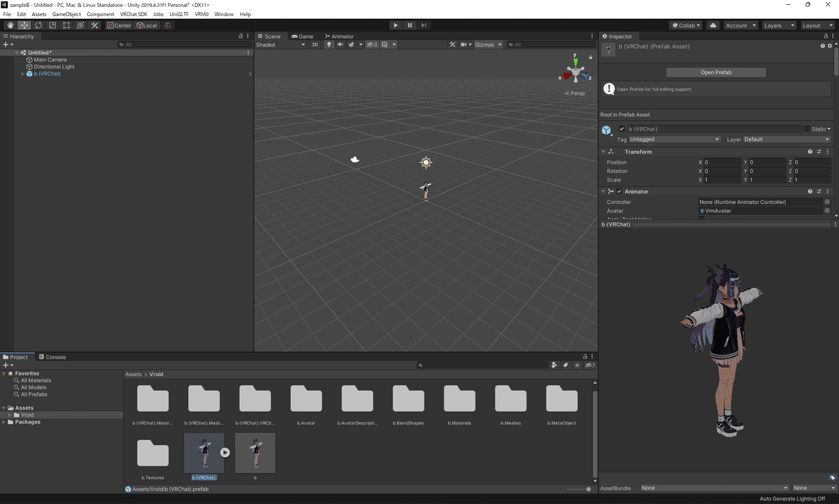Toggle the b (VRChat) active checkbox

(622, 129)
